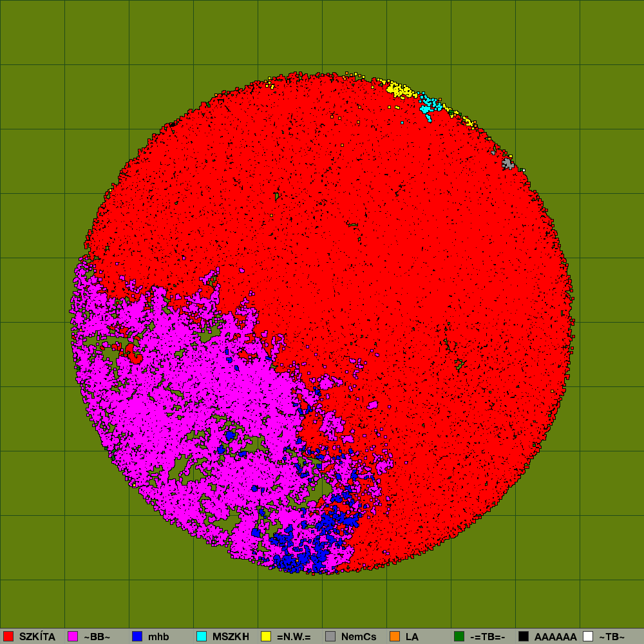
Task: Click the magenta ~BB~ legend swatch
Action: pyautogui.click(x=73, y=636)
